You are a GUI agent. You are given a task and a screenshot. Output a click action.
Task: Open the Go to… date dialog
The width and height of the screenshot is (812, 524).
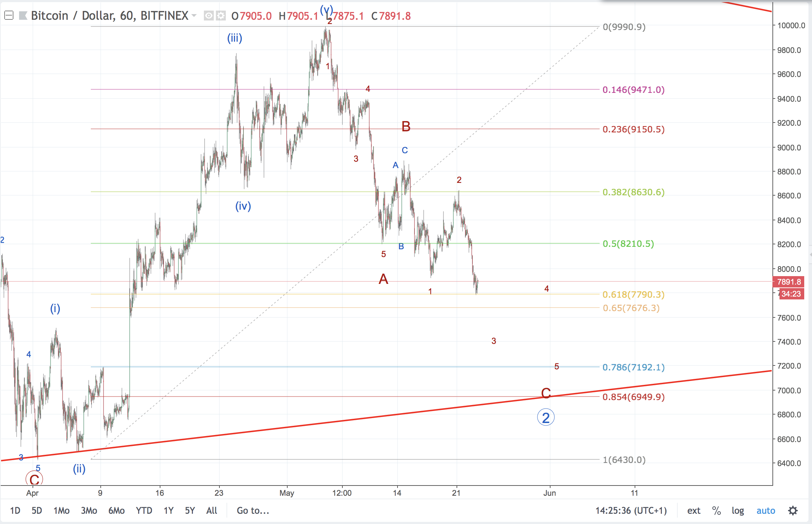click(x=253, y=511)
